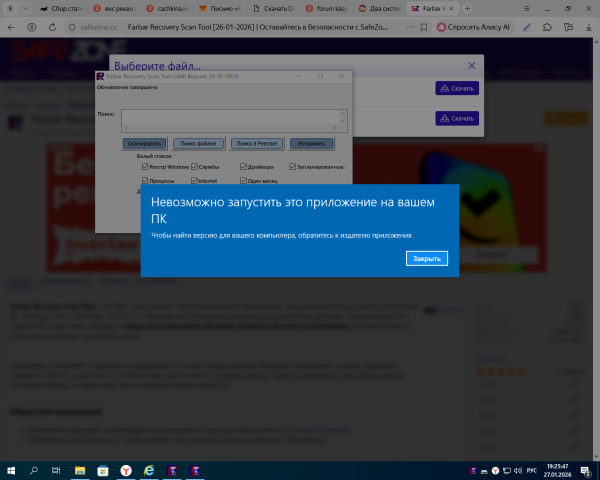Click Сканировать in the Farbar window

pyautogui.click(x=144, y=143)
